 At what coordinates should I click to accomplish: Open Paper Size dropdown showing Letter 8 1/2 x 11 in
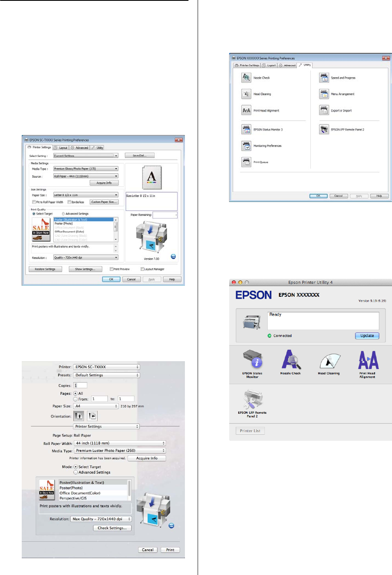click(86, 195)
